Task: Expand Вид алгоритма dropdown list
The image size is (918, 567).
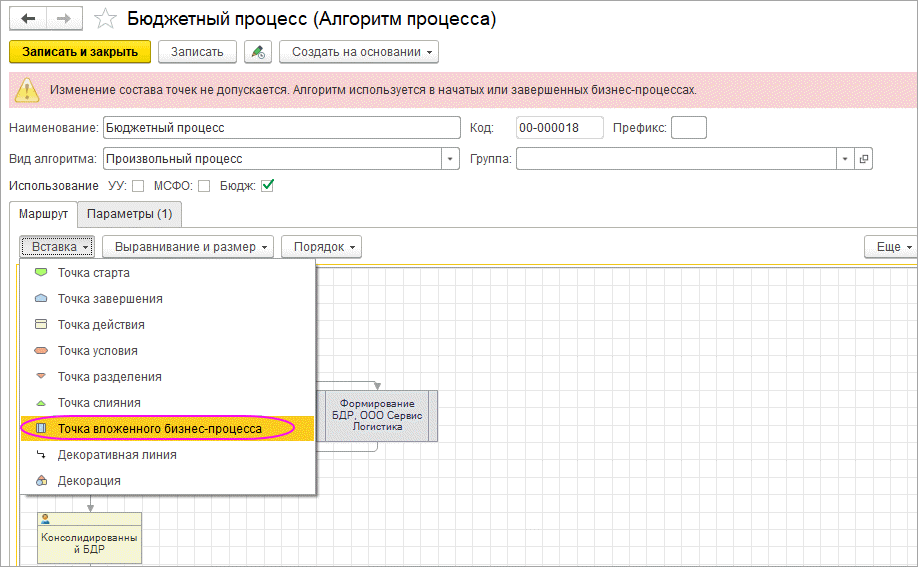Action: (x=450, y=158)
